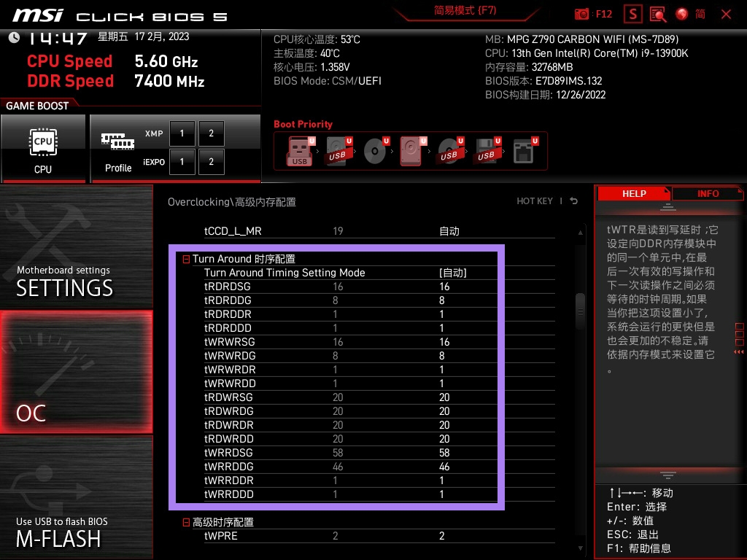
Task: Click the scroll up arrow of settings list
Action: [x=580, y=233]
